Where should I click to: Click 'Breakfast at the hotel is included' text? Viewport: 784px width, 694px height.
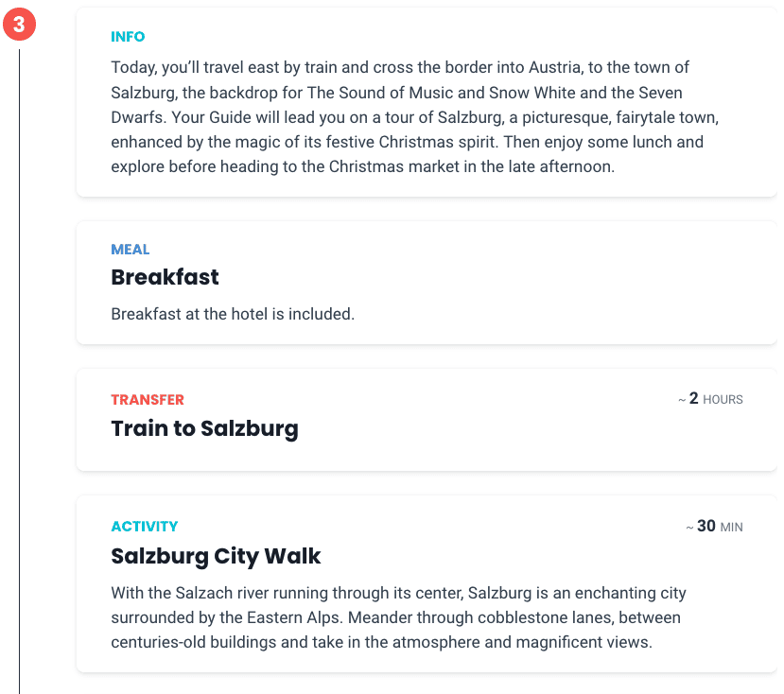[x=233, y=314]
